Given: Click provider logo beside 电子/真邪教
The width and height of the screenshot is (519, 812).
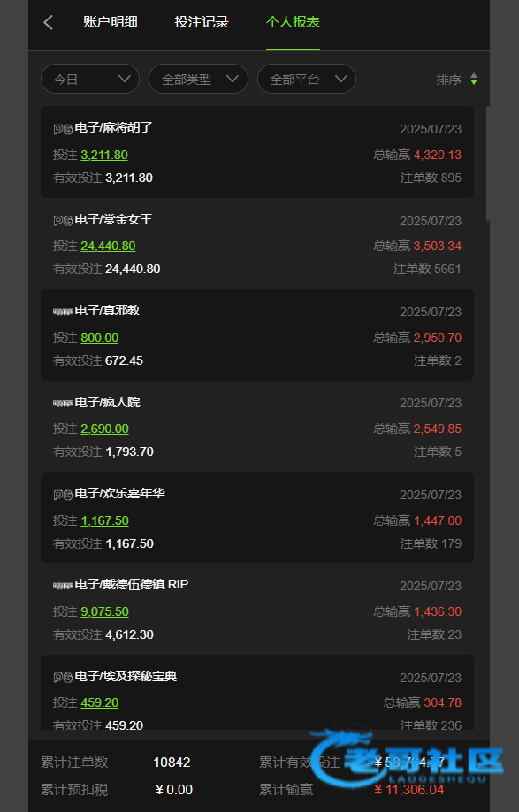Looking at the screenshot, I should [63, 312].
